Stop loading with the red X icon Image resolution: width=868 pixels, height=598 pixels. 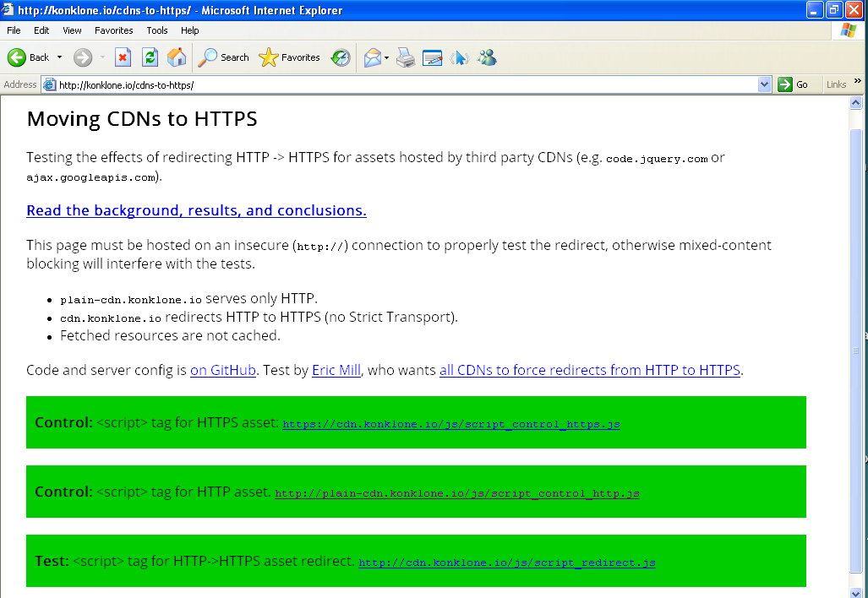tap(123, 57)
